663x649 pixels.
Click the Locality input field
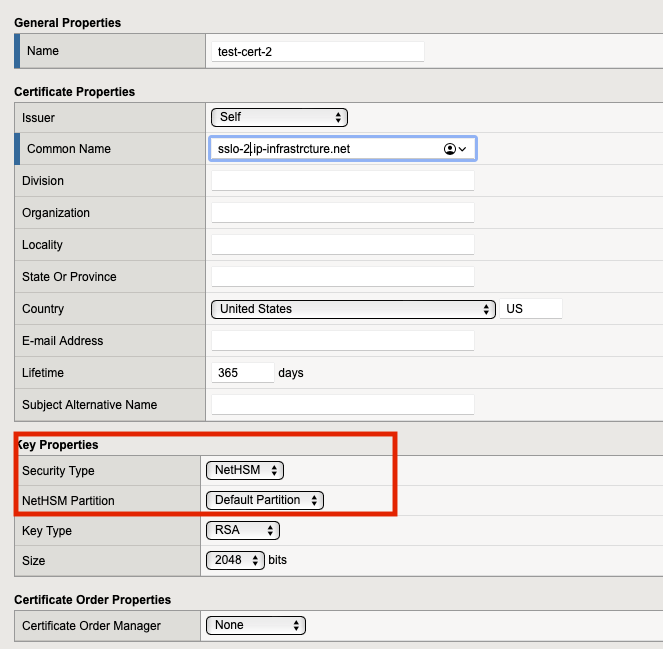point(342,245)
